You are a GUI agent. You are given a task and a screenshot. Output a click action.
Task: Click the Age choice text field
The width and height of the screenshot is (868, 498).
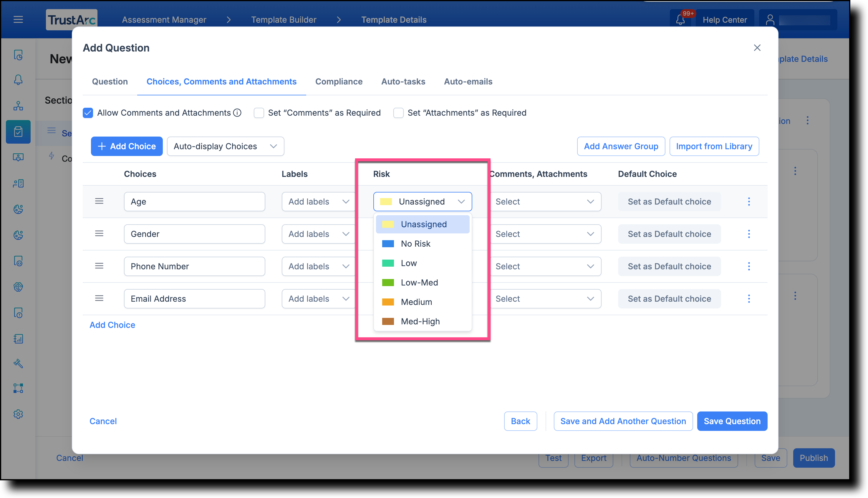tap(194, 201)
